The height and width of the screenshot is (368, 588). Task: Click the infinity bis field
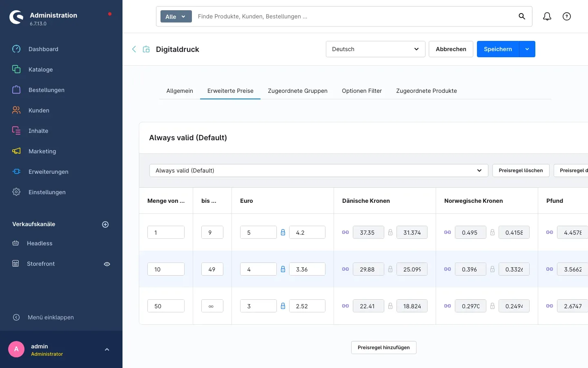pos(212,306)
